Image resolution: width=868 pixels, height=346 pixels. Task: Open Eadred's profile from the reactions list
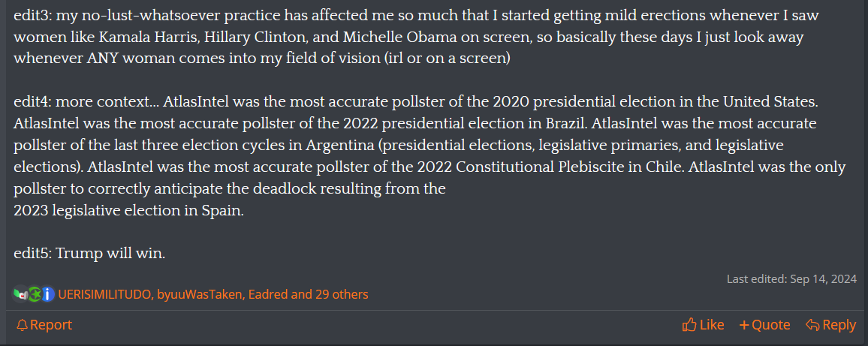tap(268, 294)
